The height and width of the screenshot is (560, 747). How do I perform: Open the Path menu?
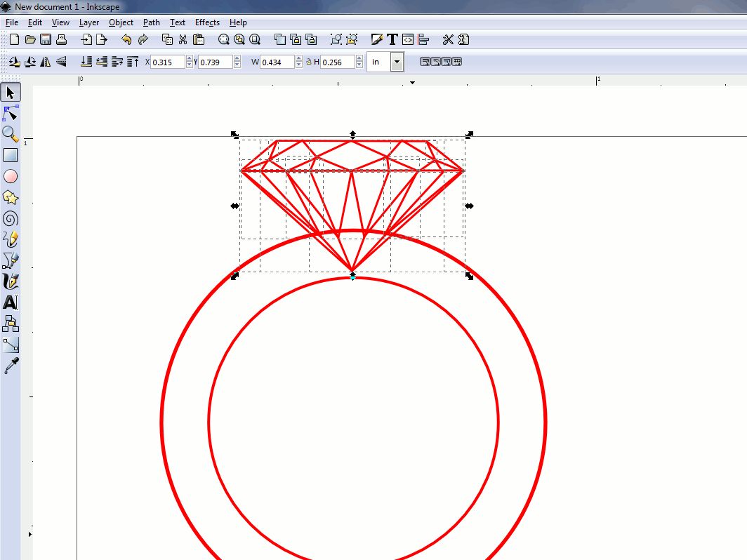coord(151,22)
